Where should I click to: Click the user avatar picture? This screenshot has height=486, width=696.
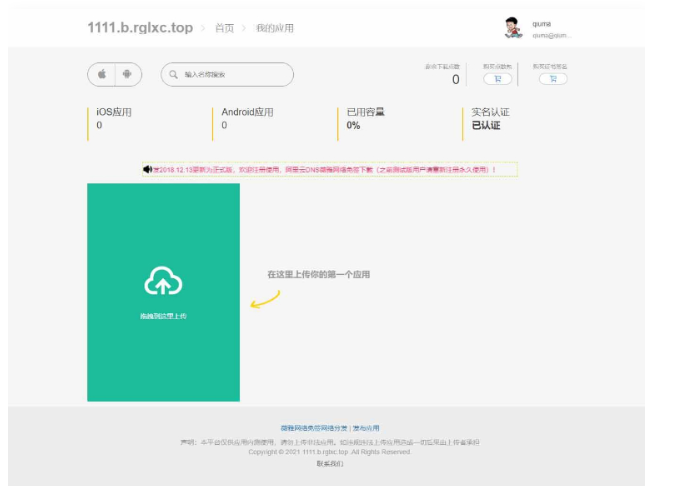pos(513,27)
